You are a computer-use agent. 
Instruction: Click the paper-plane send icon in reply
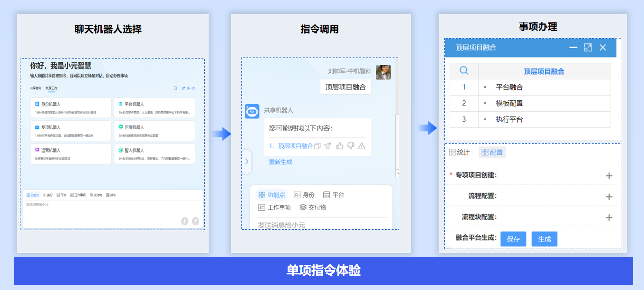coord(328,146)
